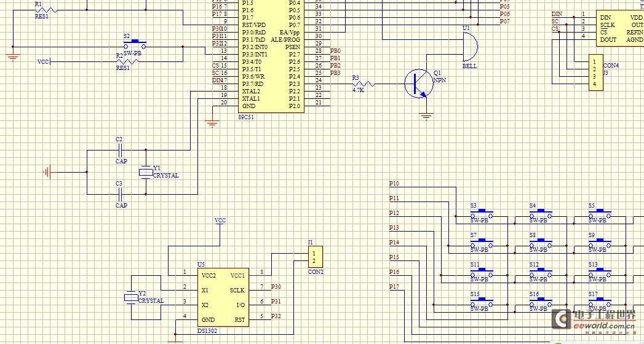Select pushbutton switch S15 symbol

482,302
